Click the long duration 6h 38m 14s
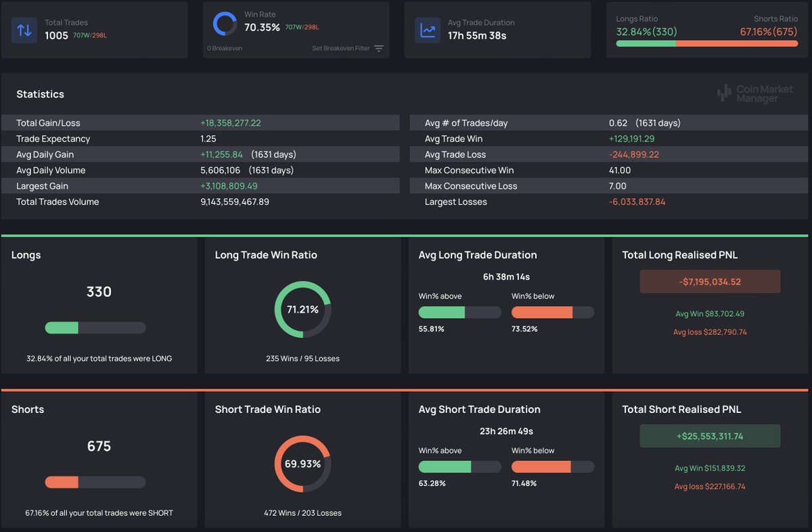812x532 pixels. click(x=506, y=277)
